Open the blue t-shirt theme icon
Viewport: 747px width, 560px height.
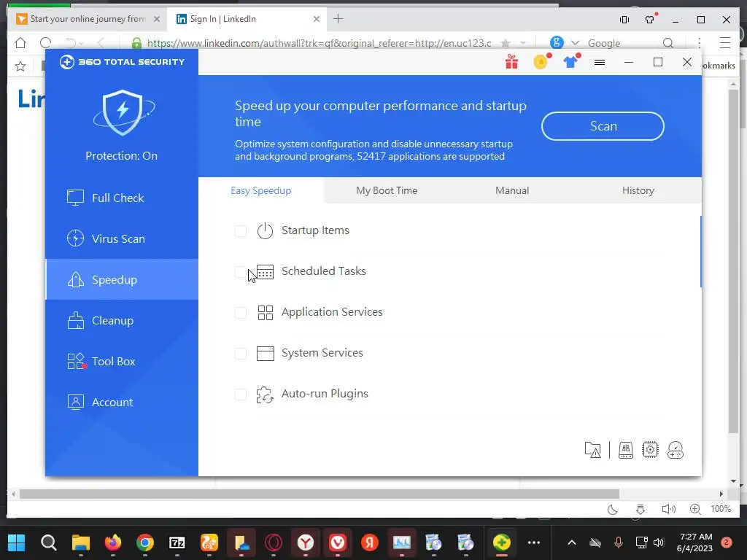570,62
